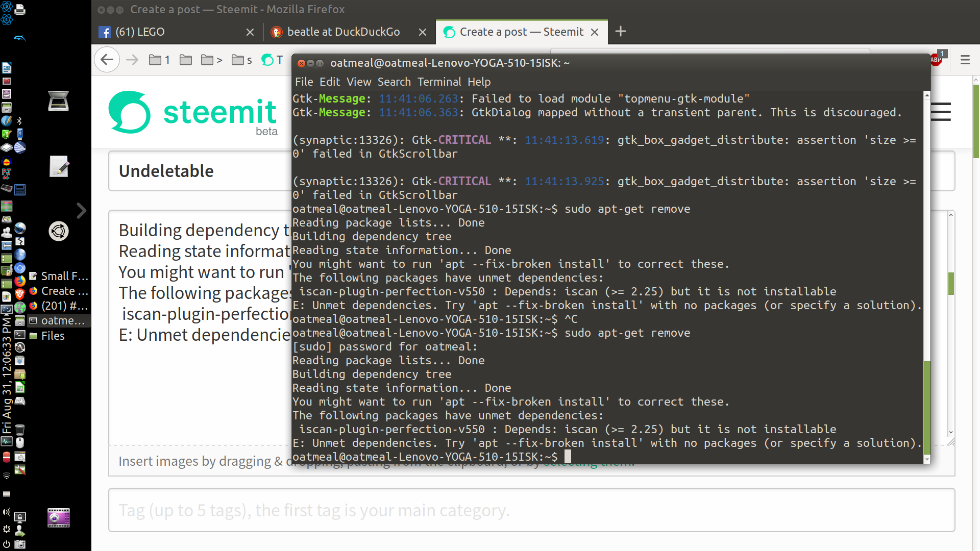Launch the Dolphin emulator panel icon
This screenshot has width=980, height=551.
(20, 38)
